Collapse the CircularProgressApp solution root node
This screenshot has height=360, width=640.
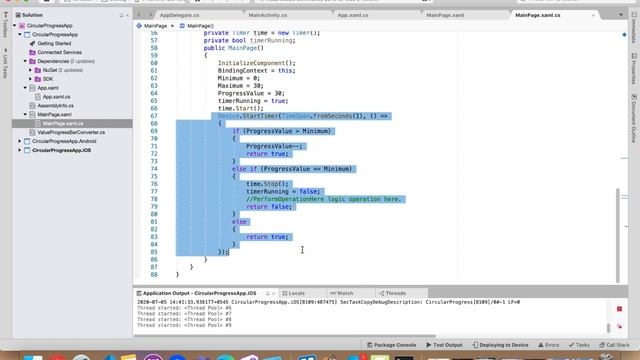click(15, 25)
